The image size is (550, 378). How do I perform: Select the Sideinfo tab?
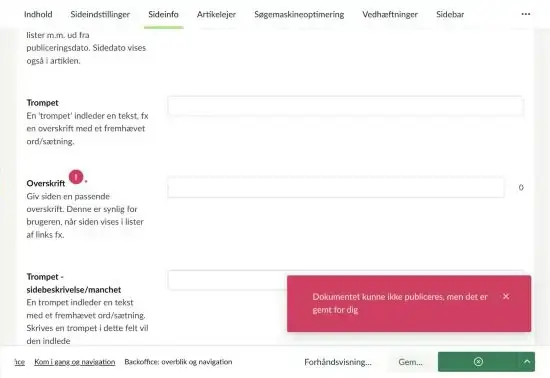point(163,14)
